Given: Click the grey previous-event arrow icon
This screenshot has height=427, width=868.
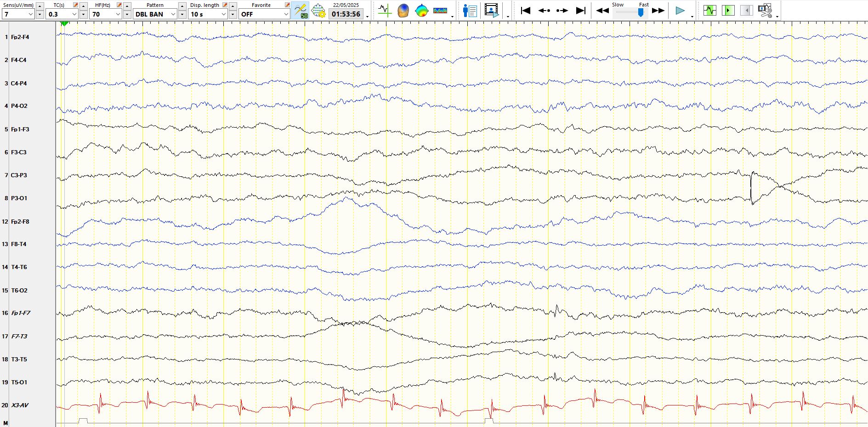Looking at the screenshot, I should pyautogui.click(x=747, y=10).
